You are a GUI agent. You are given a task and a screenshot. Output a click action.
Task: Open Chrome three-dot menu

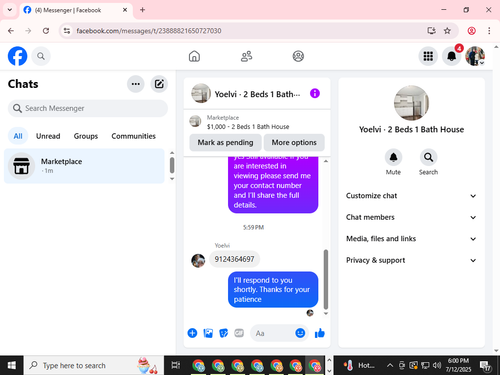489,31
